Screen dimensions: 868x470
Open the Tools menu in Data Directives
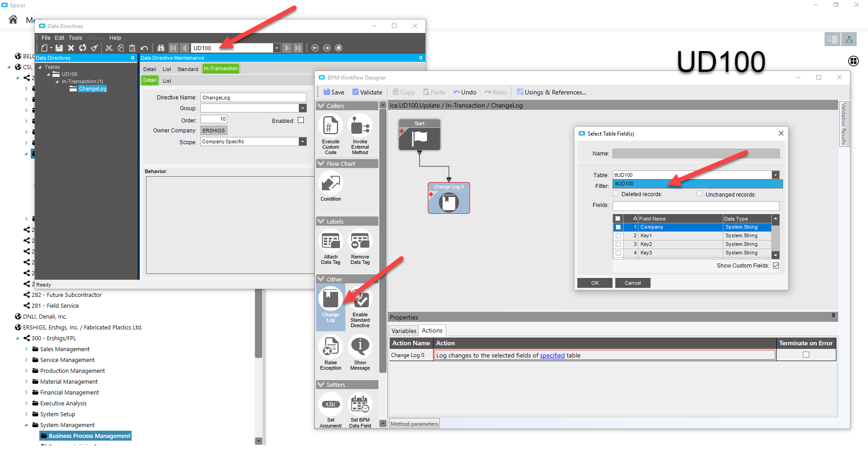75,38
